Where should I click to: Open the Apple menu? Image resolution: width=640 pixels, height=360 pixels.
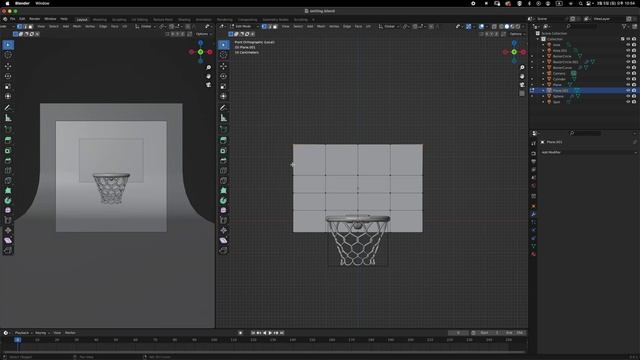pos(7,3)
